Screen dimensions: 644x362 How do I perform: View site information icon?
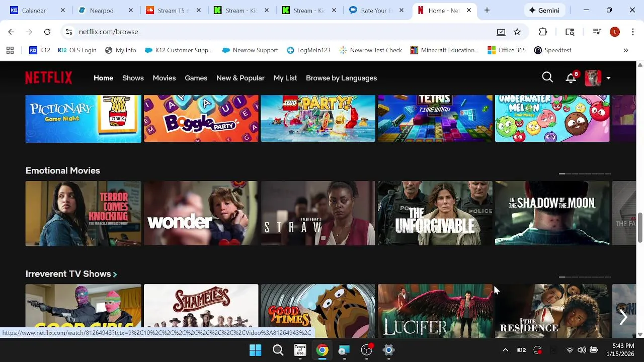69,32
